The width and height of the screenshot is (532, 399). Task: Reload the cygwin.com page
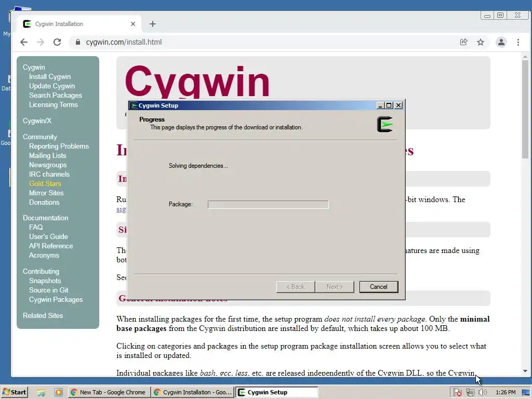pyautogui.click(x=57, y=42)
